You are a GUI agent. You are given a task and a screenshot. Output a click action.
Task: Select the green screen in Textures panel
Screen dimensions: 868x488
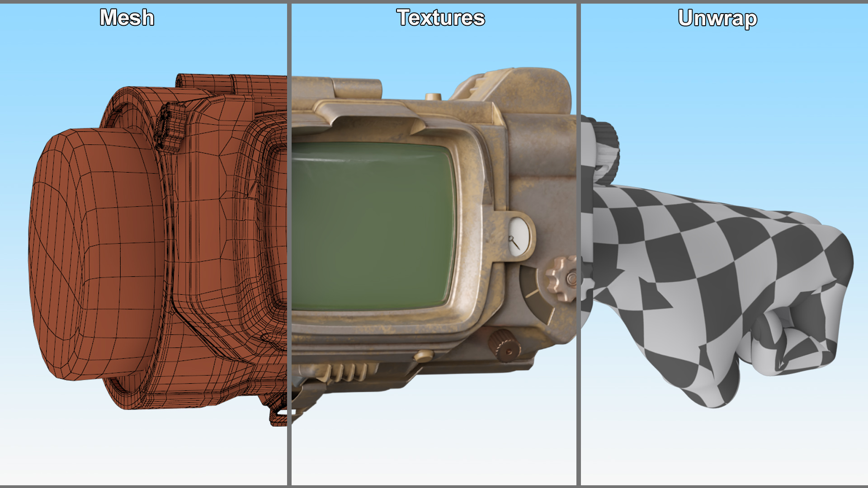pyautogui.click(x=373, y=226)
